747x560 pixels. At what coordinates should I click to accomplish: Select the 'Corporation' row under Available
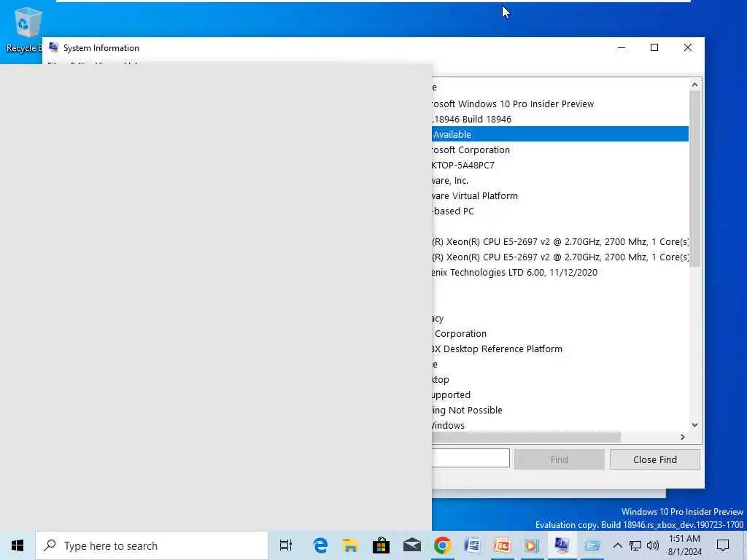[560, 149]
